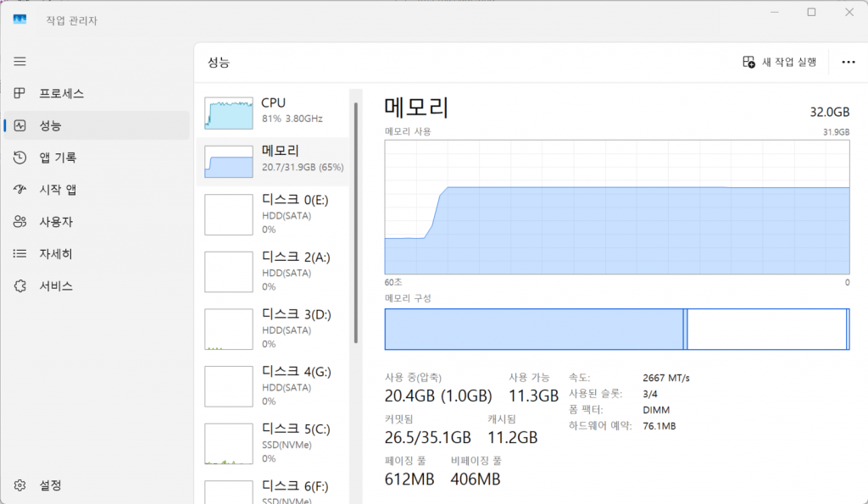Click the 디스크 0(E:) label

pos(295,200)
